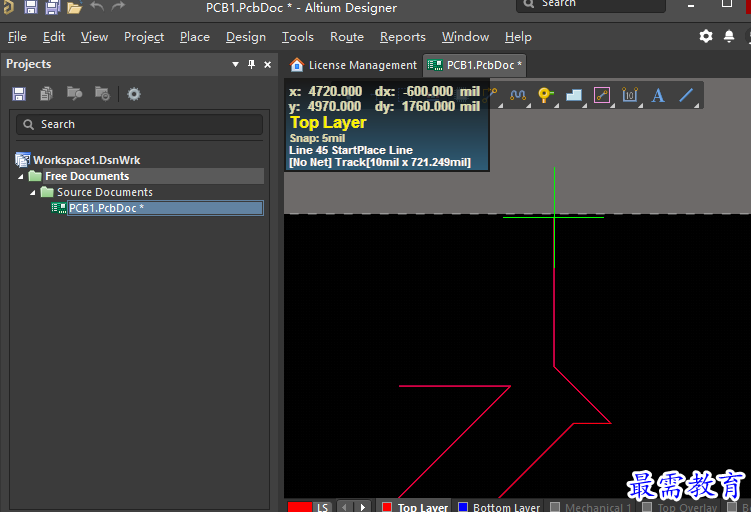Select the tuning length meander tool

(x=518, y=95)
